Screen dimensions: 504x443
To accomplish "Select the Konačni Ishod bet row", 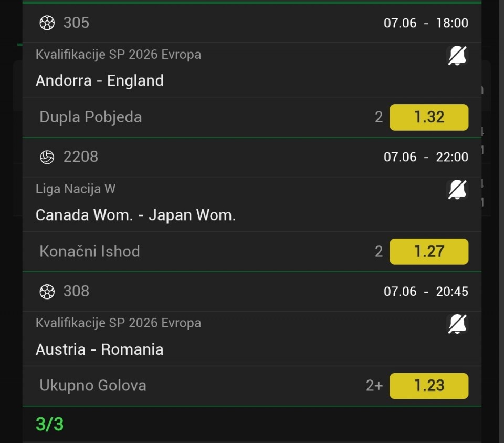I will point(252,252).
